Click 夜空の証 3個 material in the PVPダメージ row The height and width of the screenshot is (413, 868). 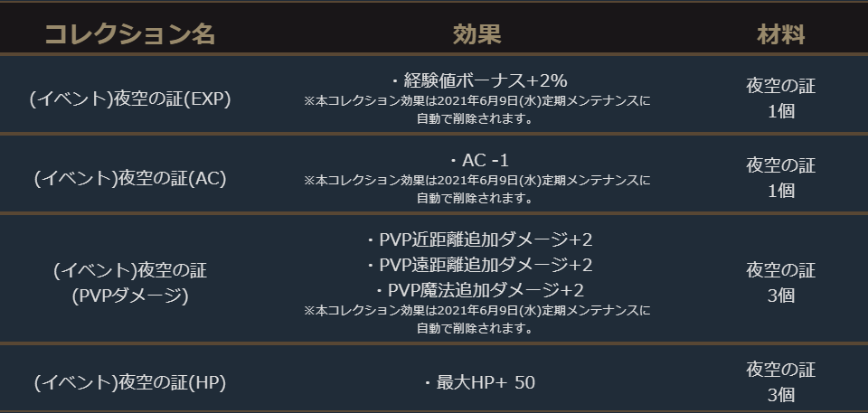pyautogui.click(x=780, y=282)
